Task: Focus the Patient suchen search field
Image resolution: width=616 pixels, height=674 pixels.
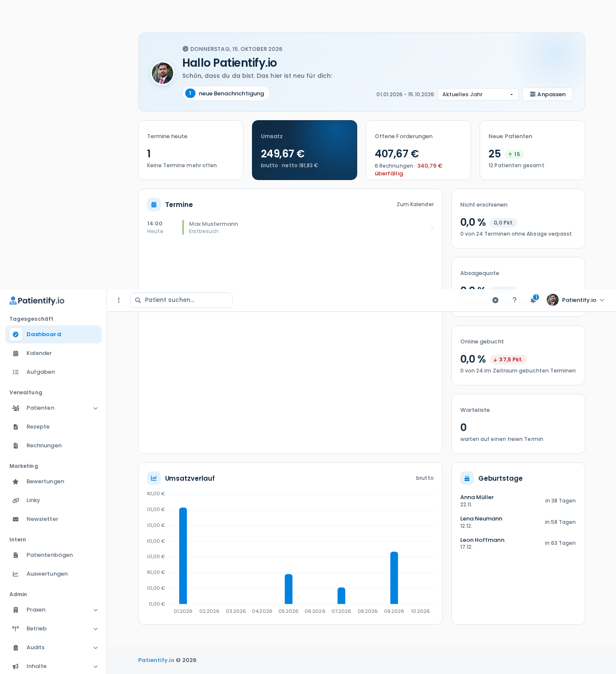Action: pos(181,300)
